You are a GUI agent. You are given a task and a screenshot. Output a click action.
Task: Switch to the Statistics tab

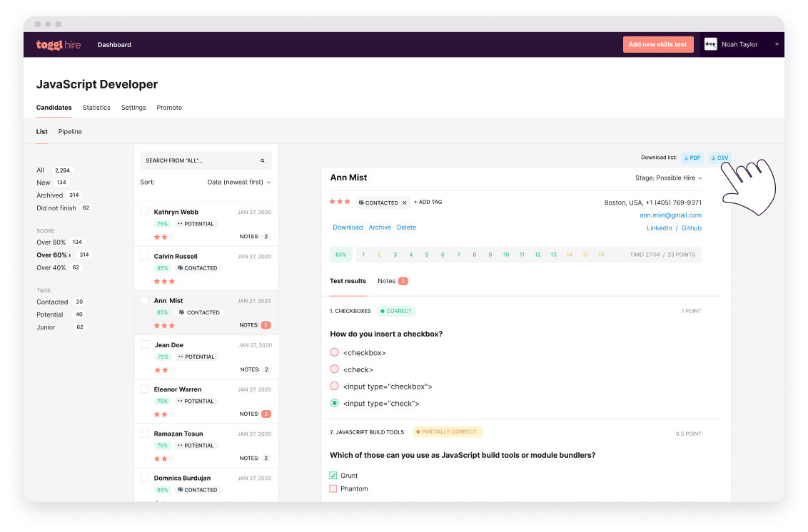(x=96, y=108)
